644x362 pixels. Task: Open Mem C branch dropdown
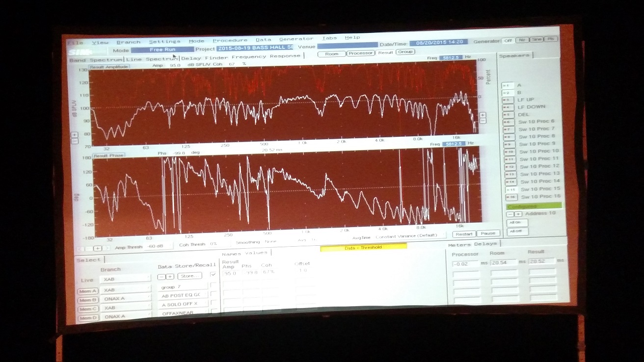[x=127, y=308]
